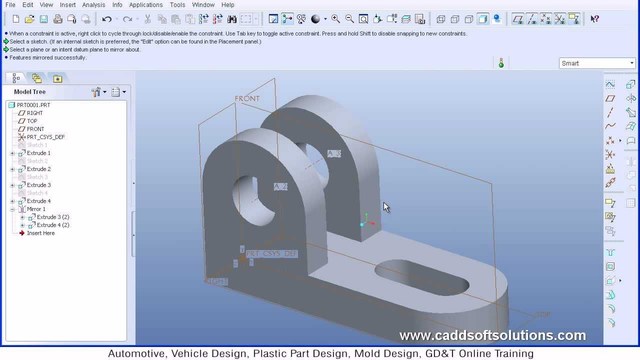Select the Round tool in right toolbar
The image size is (640, 360).
pos(610,309)
